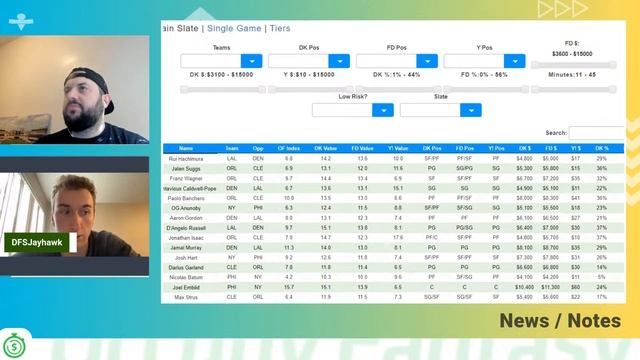Sort by DK Pos column header
Screen dimensions: 640x360
click(x=432, y=149)
